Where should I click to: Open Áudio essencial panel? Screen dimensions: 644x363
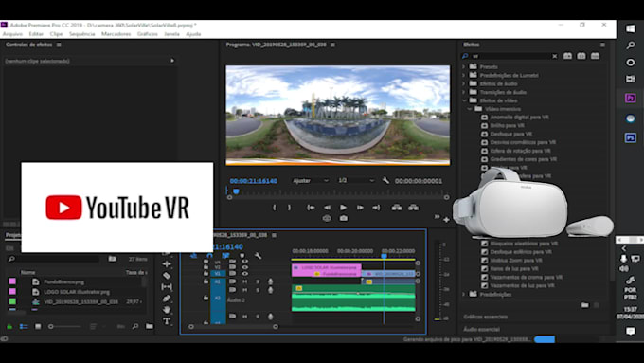coord(481,329)
